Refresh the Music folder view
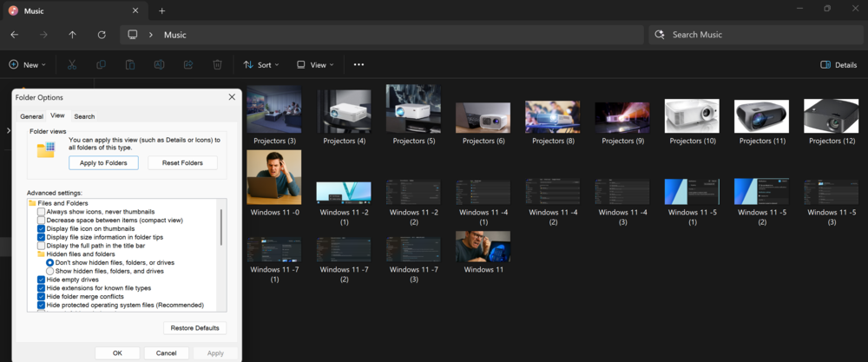Viewport: 868px width, 362px height. click(x=102, y=35)
